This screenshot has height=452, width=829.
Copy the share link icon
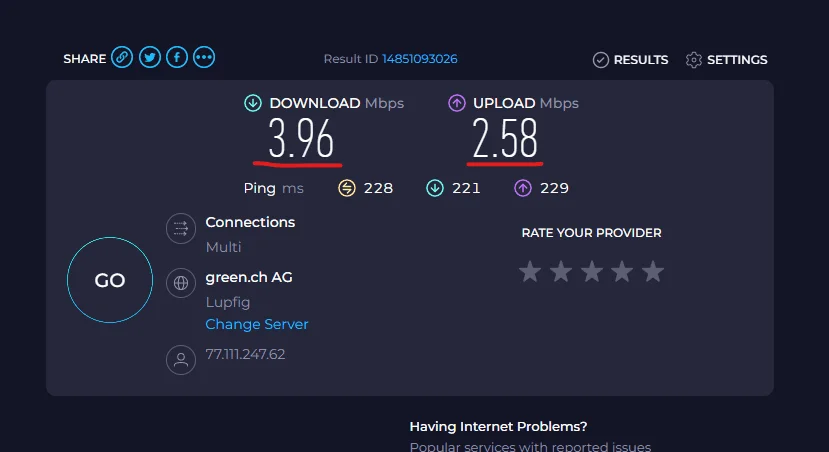[122, 57]
